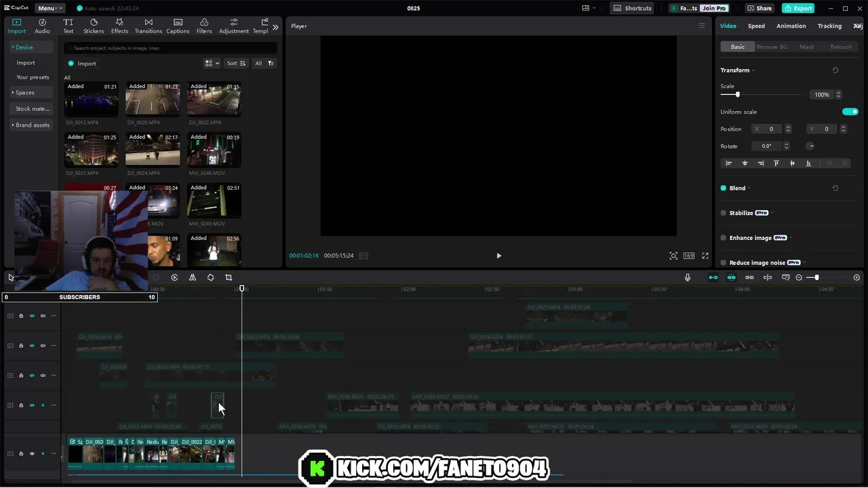Open the filter funnel icon next to All
This screenshot has width=868, height=488.
pos(271,63)
